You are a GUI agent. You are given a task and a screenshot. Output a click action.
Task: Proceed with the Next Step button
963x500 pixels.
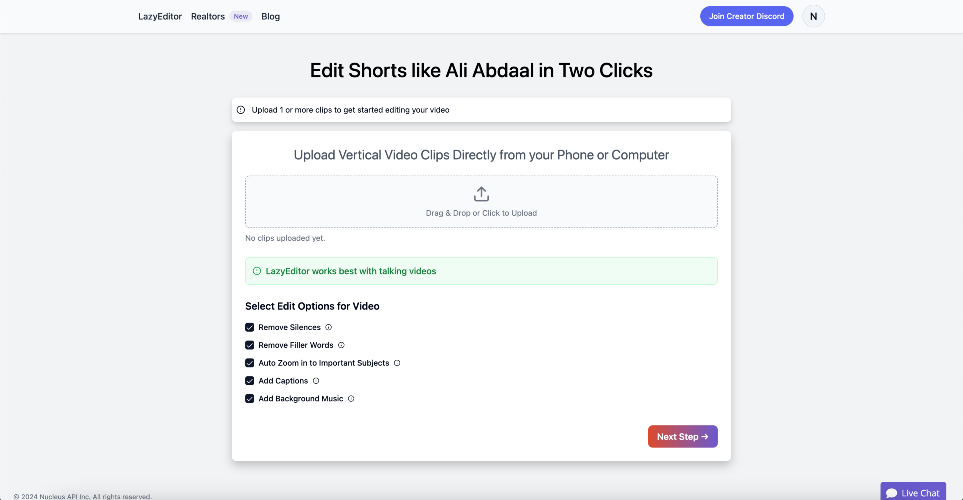[x=683, y=437]
